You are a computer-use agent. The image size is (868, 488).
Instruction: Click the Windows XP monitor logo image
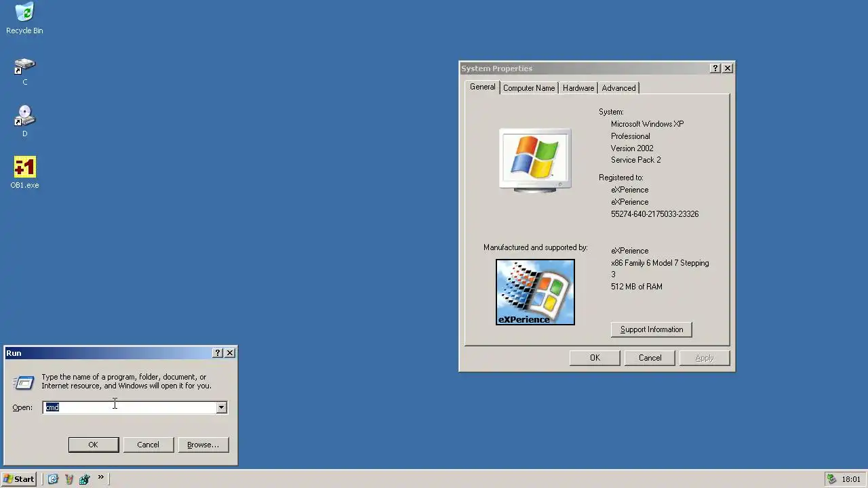tap(535, 160)
